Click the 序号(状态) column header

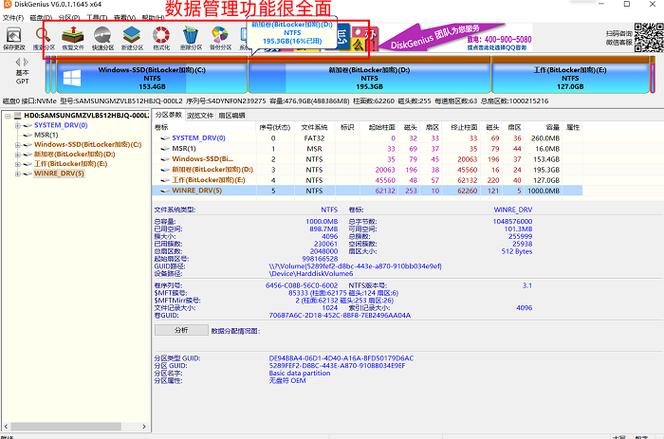pos(275,127)
